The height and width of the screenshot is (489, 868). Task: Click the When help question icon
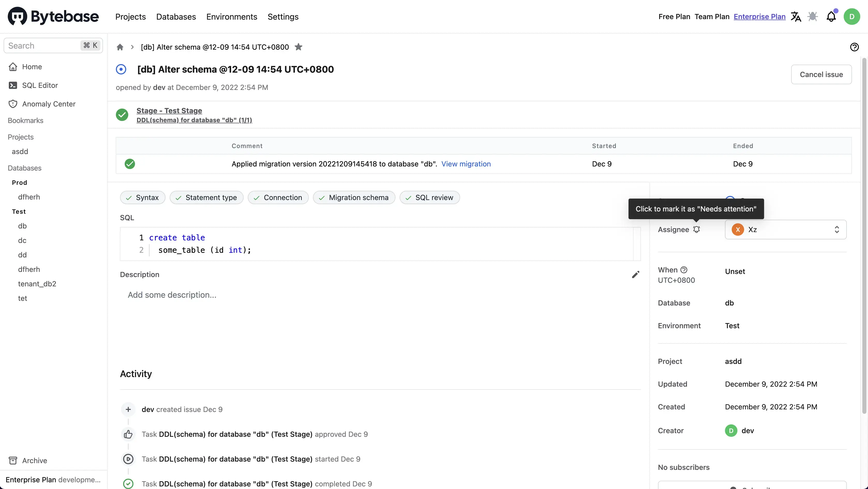[x=684, y=270]
